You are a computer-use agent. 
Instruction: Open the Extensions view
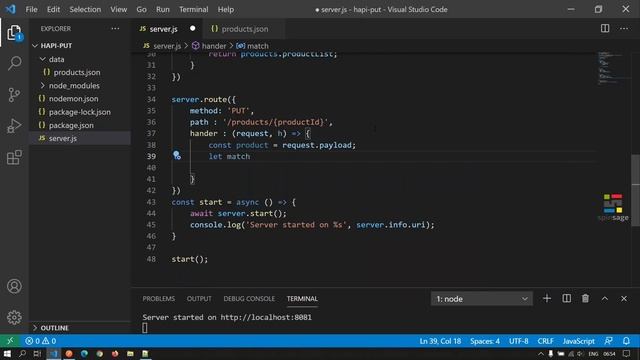[x=14, y=157]
